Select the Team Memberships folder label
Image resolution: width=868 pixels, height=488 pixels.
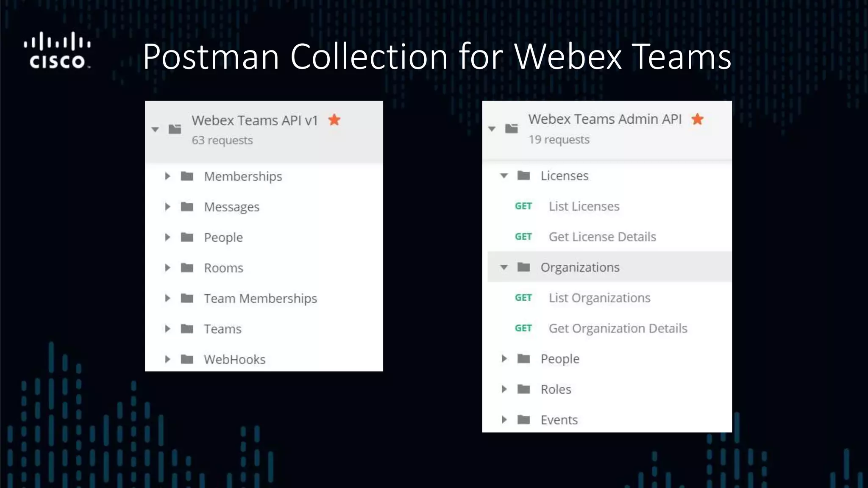coord(260,298)
